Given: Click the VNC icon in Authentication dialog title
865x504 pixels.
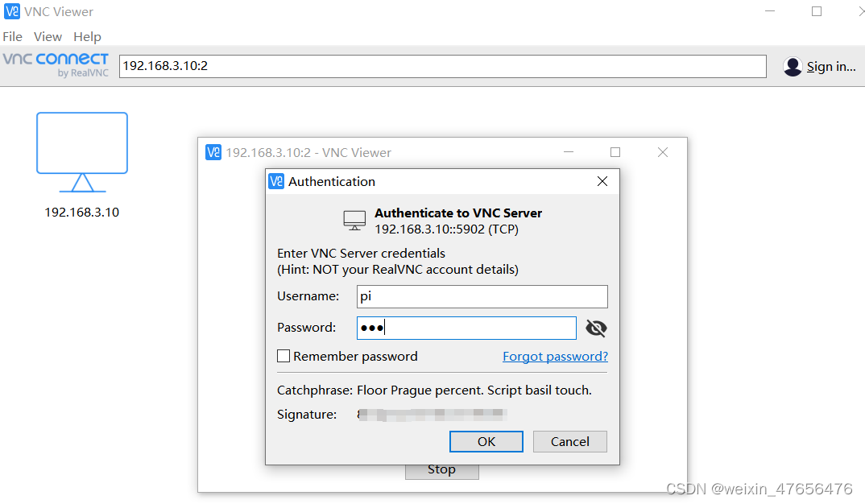Looking at the screenshot, I should (275, 181).
